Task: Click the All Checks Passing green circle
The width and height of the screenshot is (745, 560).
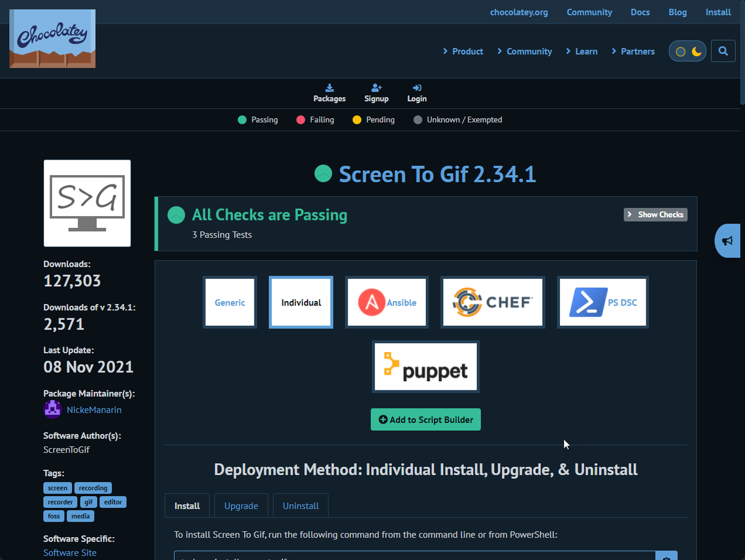Action: 176,215
